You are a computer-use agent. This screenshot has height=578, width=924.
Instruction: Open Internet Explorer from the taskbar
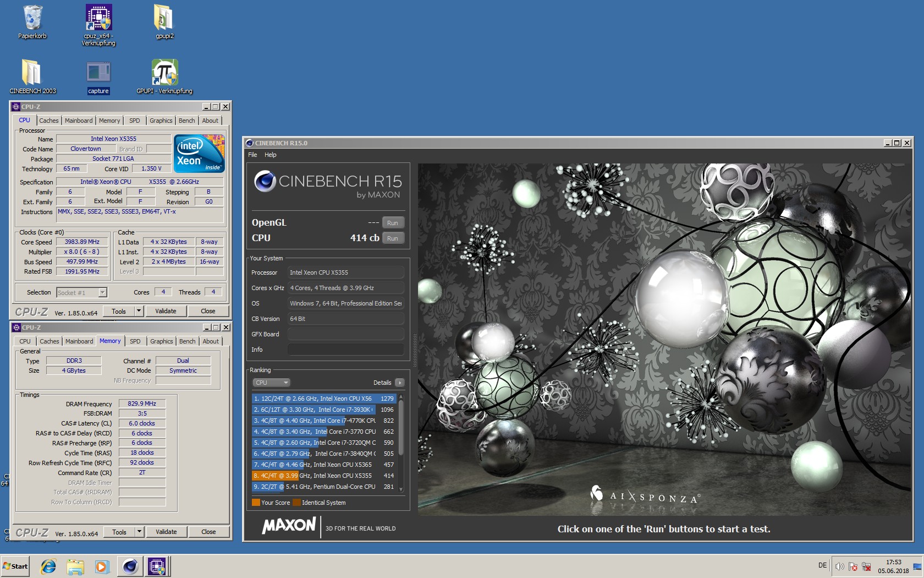pyautogui.click(x=48, y=566)
